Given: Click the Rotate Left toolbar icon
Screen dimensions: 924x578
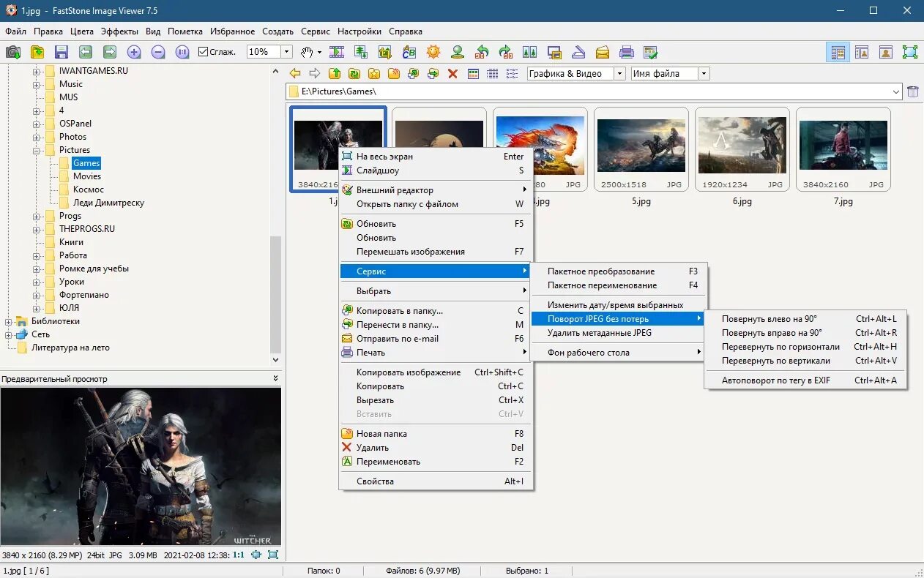Looking at the screenshot, I should [x=481, y=52].
